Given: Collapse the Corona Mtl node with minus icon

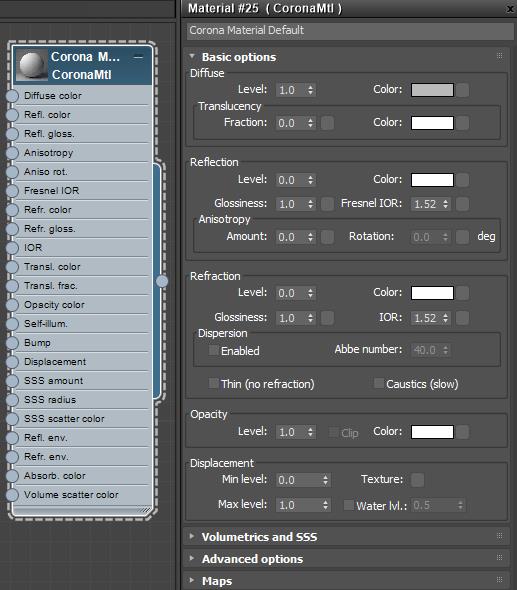Looking at the screenshot, I should [138, 57].
